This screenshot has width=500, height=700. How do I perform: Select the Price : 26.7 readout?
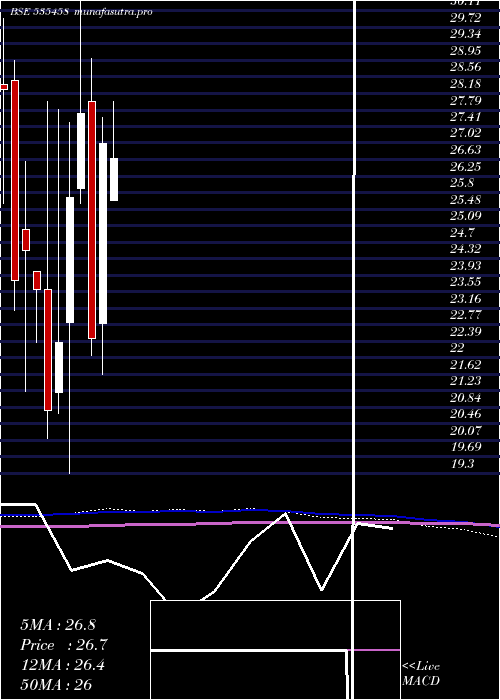(x=63, y=645)
